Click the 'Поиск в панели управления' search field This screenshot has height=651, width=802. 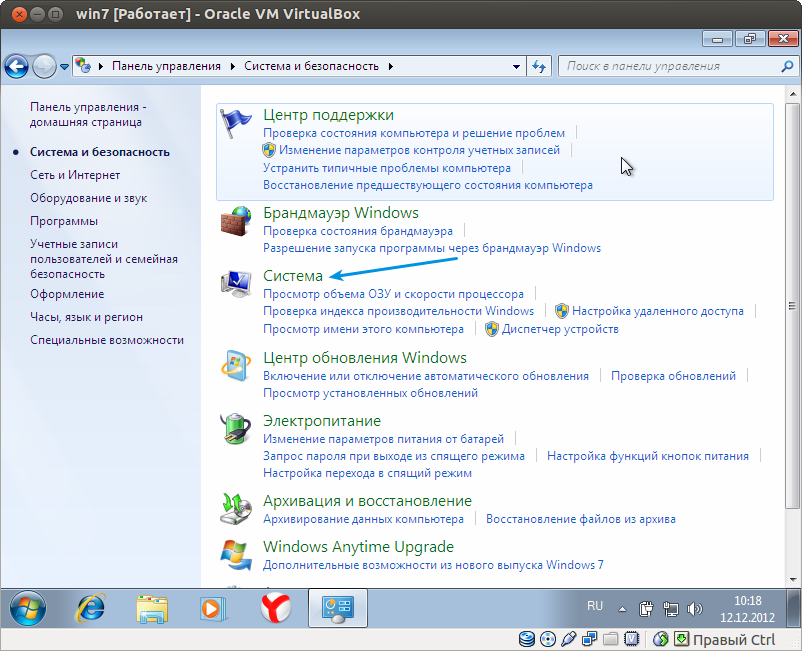pos(678,66)
